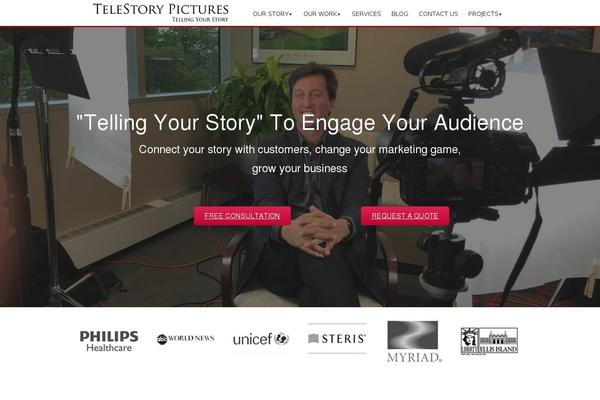Image resolution: width=600 pixels, height=400 pixels.
Task: Open the STERIS client logo
Action: click(x=337, y=338)
